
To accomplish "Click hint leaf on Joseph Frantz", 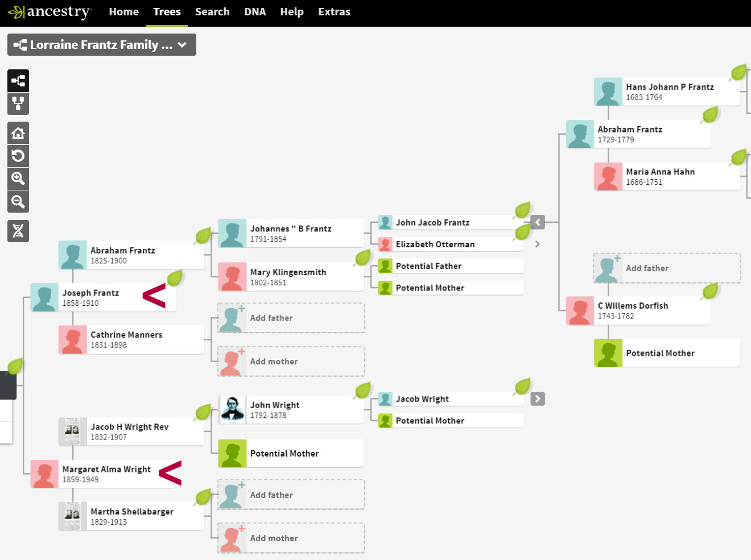I will point(175,278).
